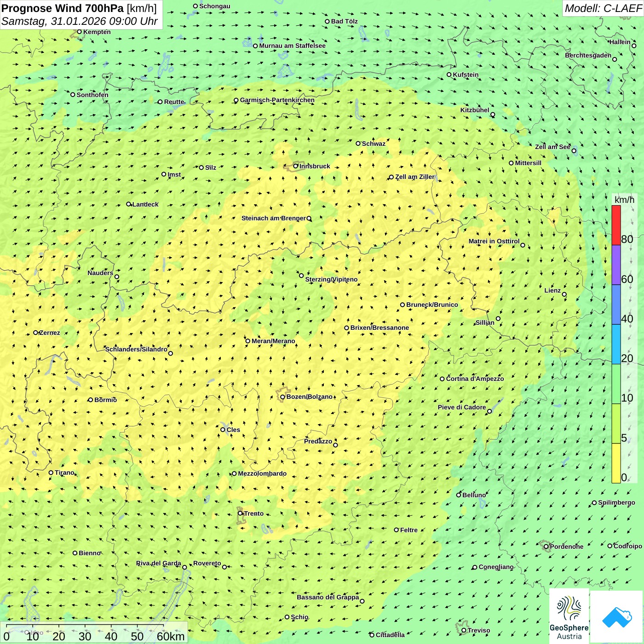Click the purple 60 km/h legend color
Viewport: 644px width, 644px height.
pos(616,265)
